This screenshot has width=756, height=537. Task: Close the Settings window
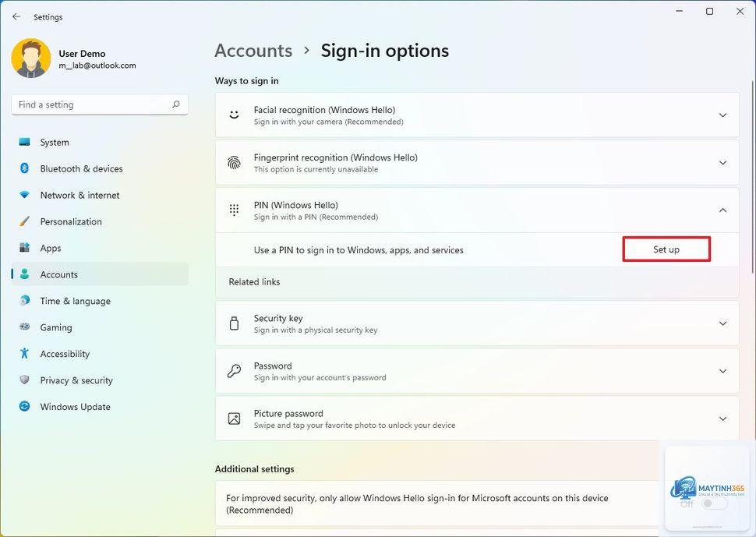coord(740,11)
